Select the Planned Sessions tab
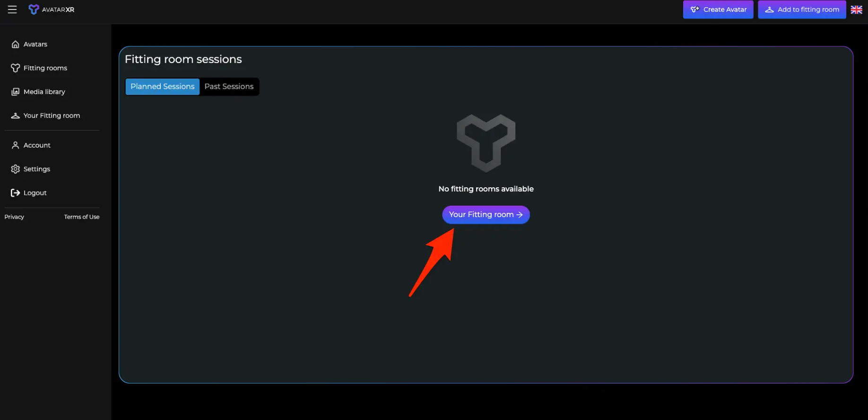 (163, 87)
